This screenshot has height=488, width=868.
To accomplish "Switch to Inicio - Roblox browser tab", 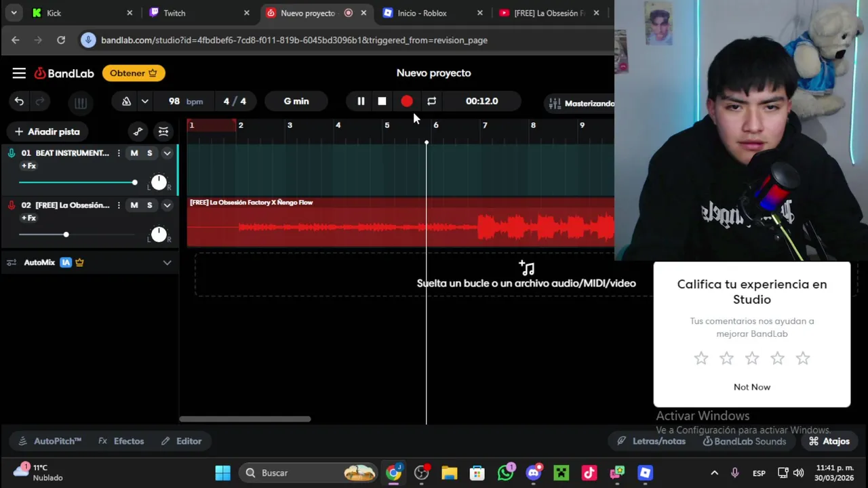I will pyautogui.click(x=433, y=13).
